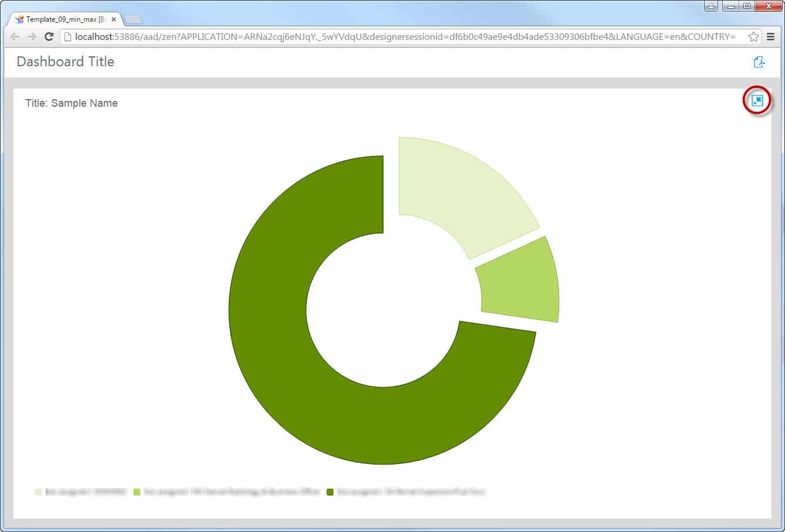Click the Chrome user profile icon
The image size is (785, 532).
[711, 6]
